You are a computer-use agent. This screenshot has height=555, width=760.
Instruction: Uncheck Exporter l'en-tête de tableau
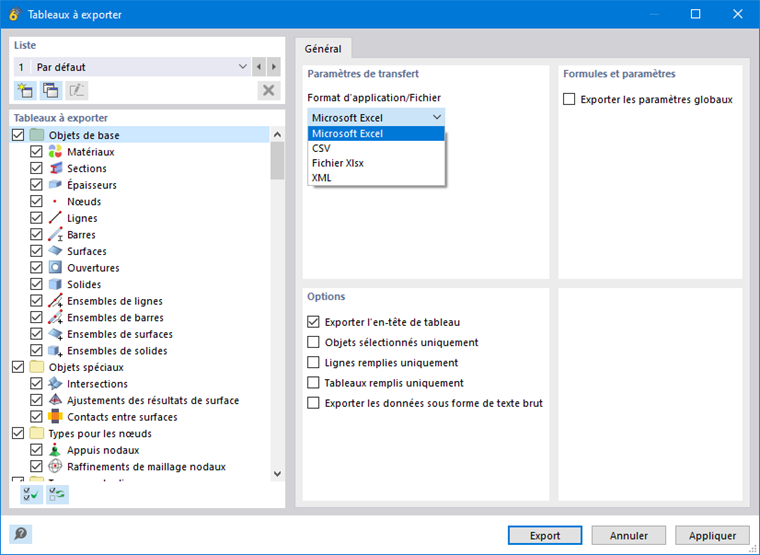click(x=314, y=322)
